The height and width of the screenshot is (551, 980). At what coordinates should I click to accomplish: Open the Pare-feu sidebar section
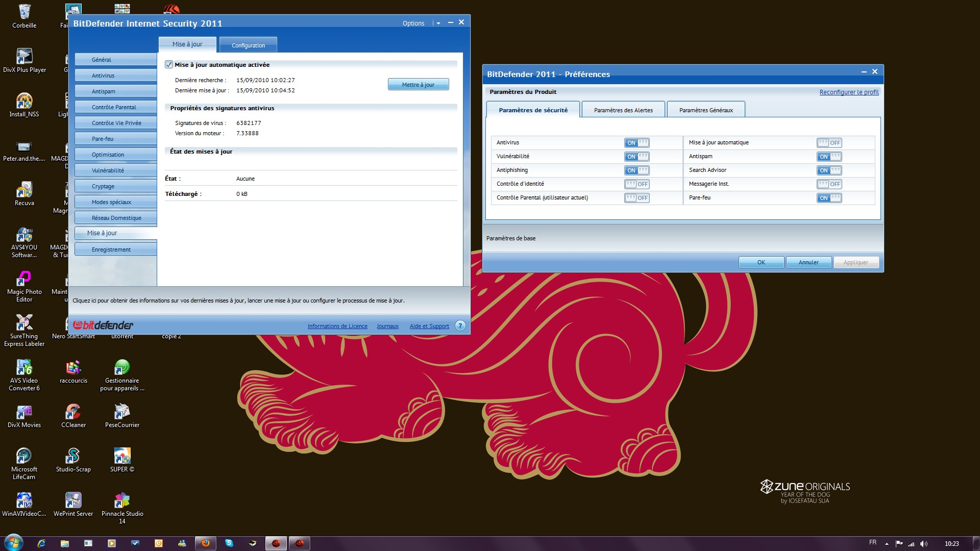point(116,139)
